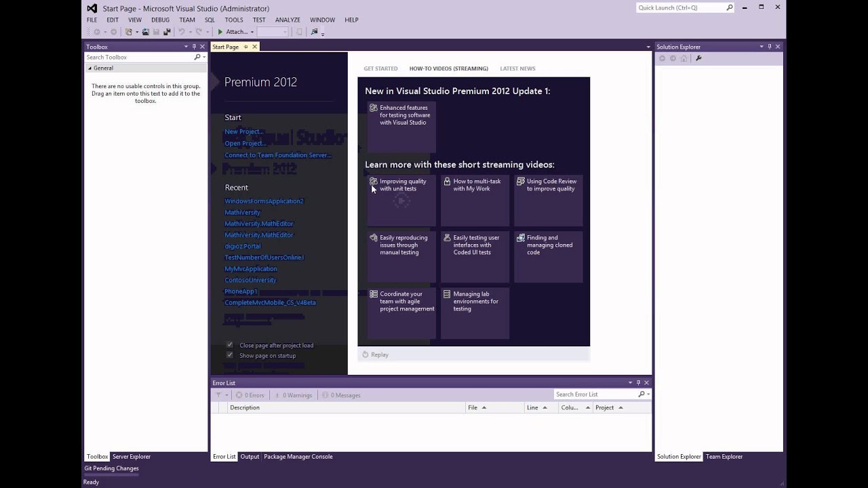Click the Save All toolbar icon

(x=167, y=32)
